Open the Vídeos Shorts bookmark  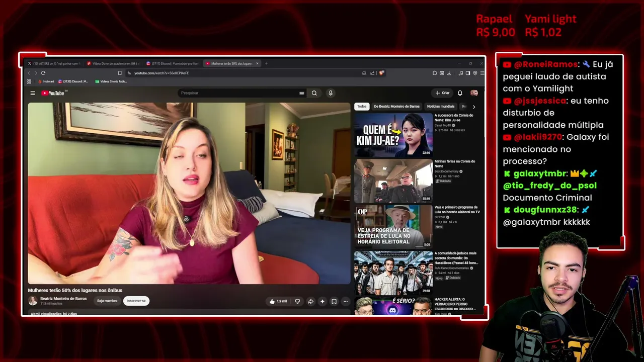coord(111,81)
